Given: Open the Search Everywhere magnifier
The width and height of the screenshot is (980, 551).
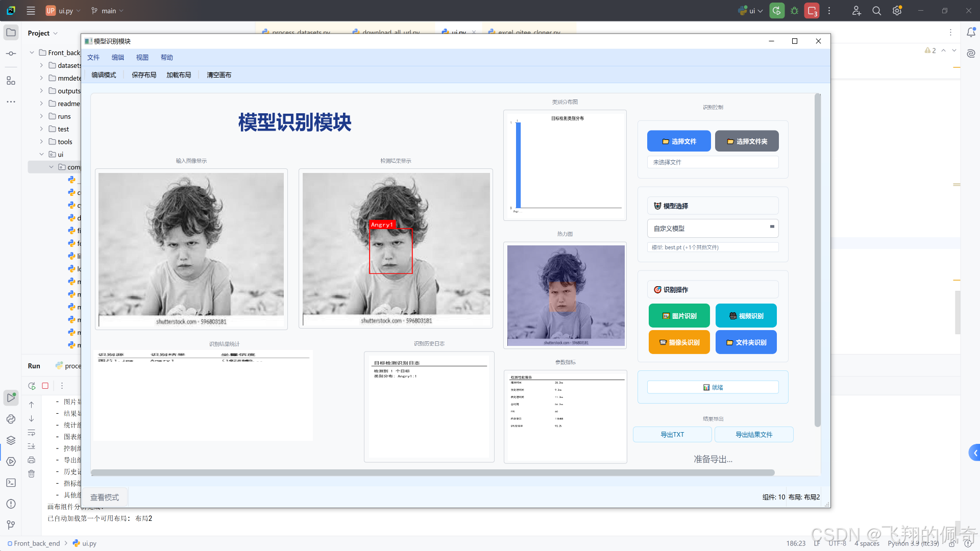Looking at the screenshot, I should pyautogui.click(x=876, y=11).
